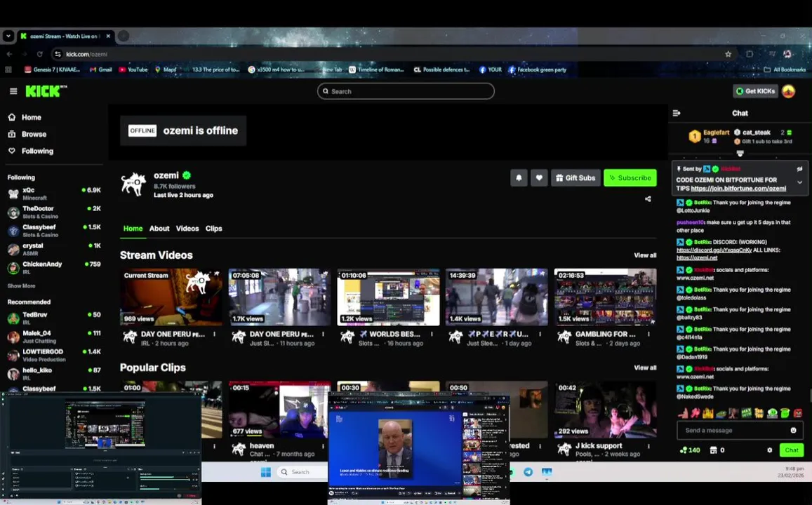Open options menu for first DAY ONE PERU video
The width and height of the screenshot is (812, 505).
pos(214,335)
